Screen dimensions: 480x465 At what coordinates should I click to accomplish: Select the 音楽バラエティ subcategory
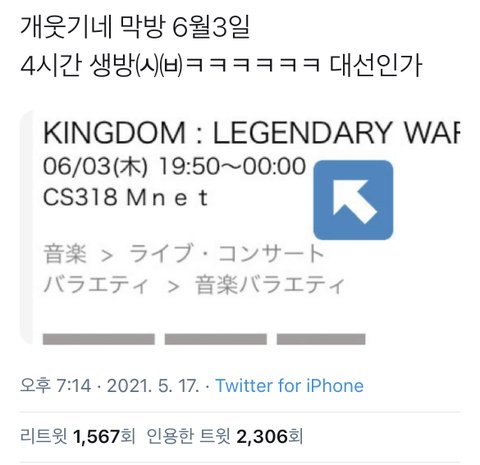pos(269,285)
